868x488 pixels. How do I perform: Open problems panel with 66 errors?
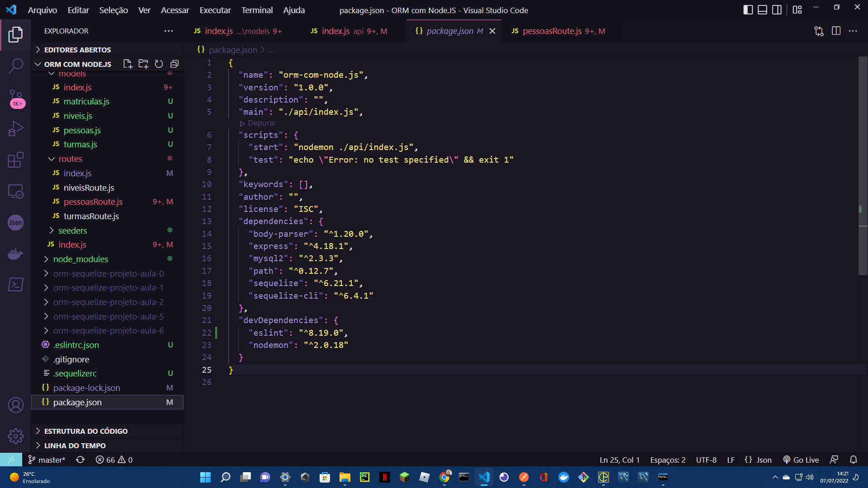(114, 460)
